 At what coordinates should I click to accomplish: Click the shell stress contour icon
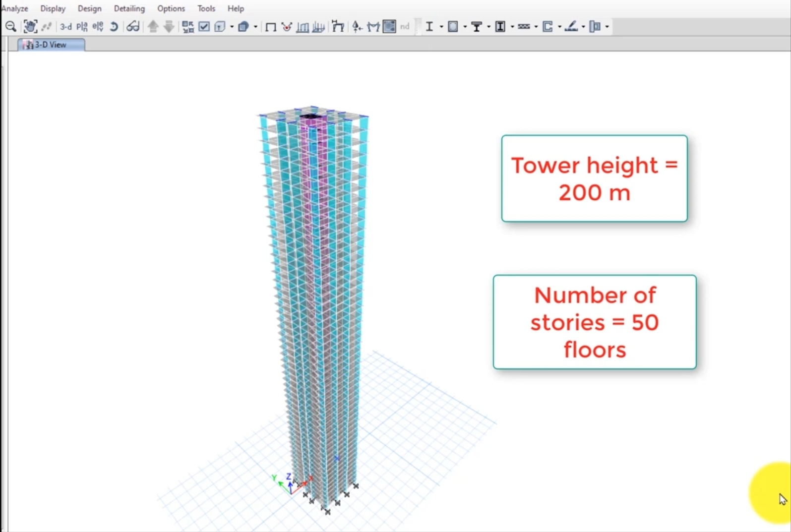(x=389, y=27)
